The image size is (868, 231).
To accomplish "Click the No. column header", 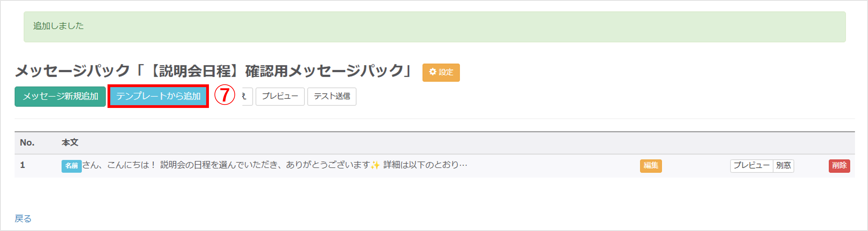I will coord(27,143).
